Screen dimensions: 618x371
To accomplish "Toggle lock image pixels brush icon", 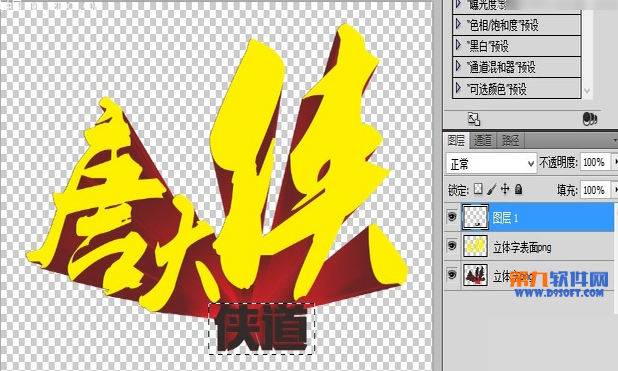I will (491, 189).
